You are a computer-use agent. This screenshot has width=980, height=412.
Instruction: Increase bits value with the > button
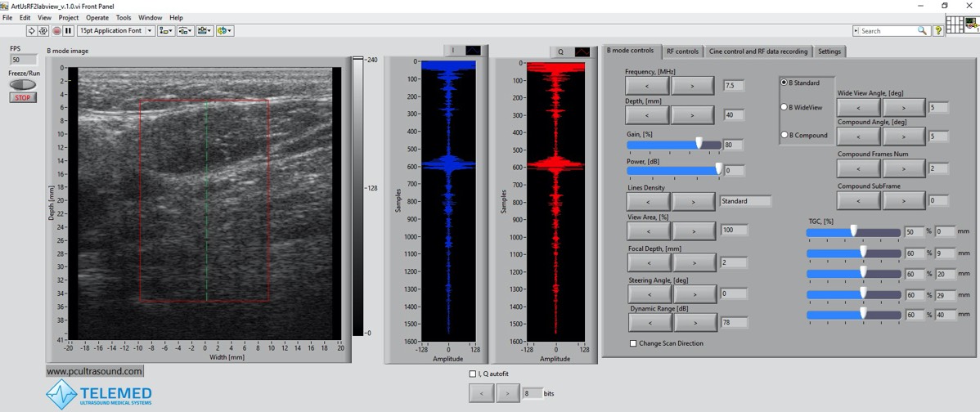click(507, 393)
